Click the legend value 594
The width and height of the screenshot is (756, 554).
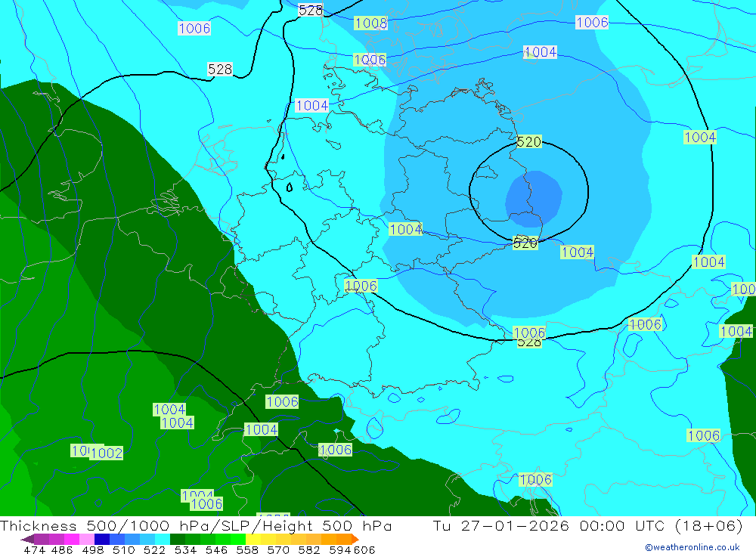340,549
